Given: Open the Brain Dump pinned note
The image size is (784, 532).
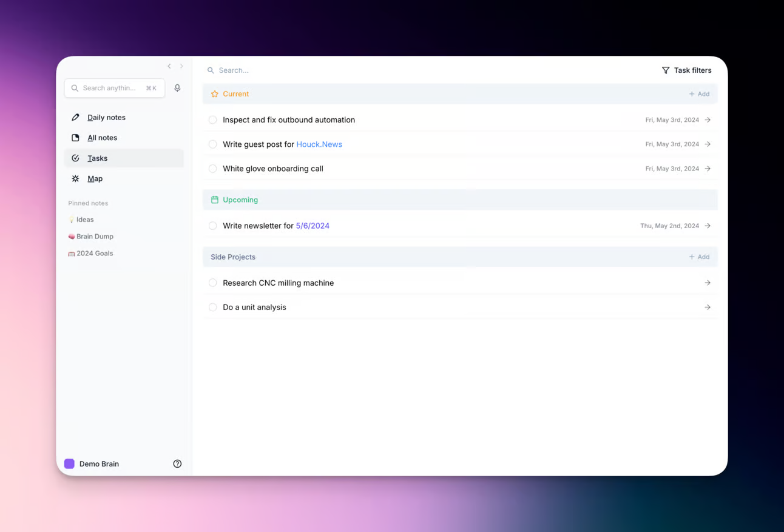Looking at the screenshot, I should (95, 236).
